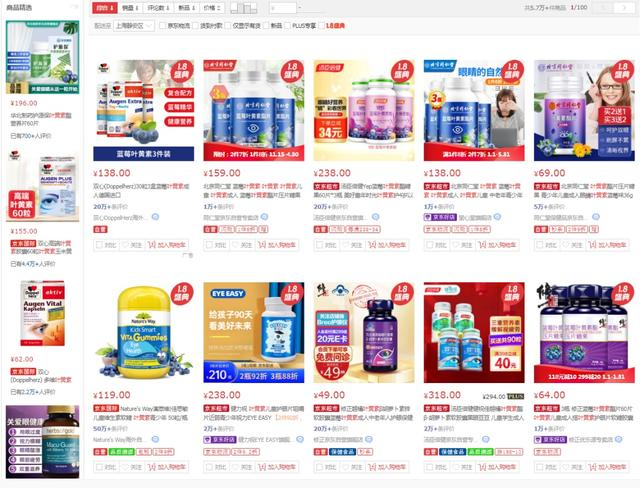The width and height of the screenshot is (640, 488).
Task: Click the chat icon beside the ¥69.00 item's shop
Action: (x=596, y=217)
